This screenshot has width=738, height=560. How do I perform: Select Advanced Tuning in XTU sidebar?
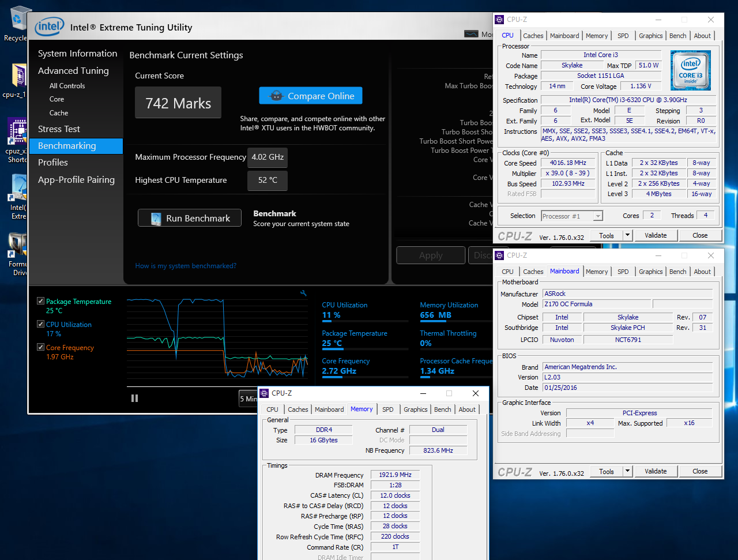73,70
